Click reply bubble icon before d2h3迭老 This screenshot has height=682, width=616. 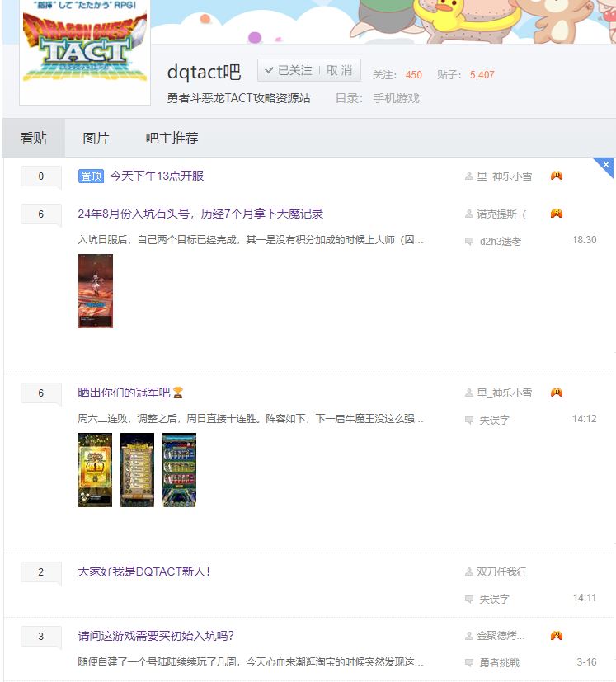(469, 242)
